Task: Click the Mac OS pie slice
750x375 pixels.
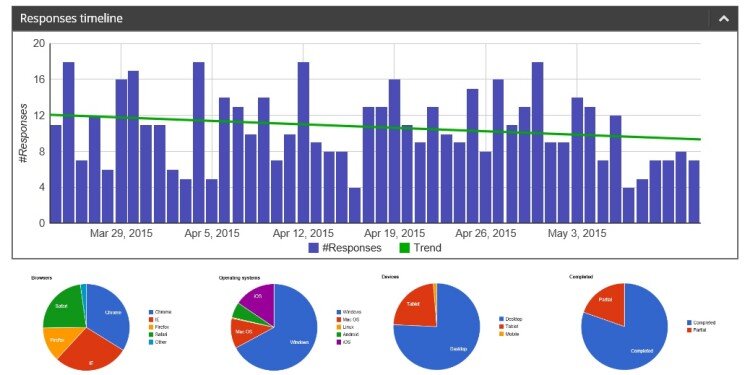Action: click(x=243, y=331)
